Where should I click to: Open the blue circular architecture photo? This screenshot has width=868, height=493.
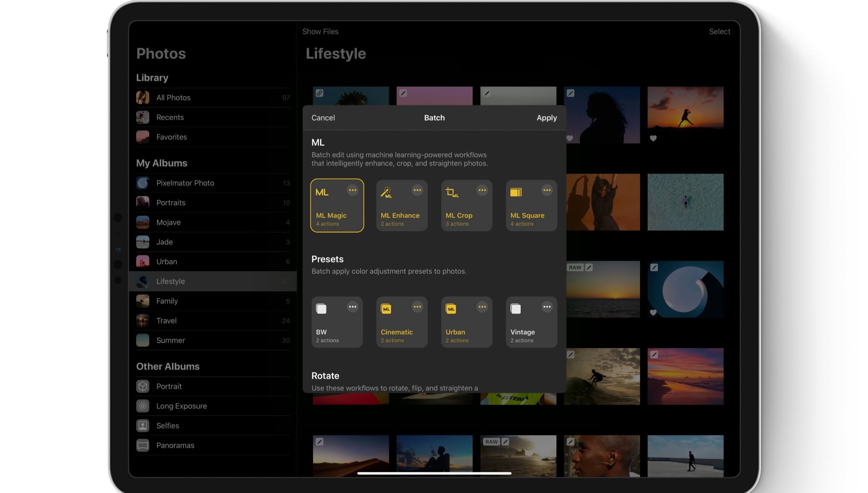685,289
